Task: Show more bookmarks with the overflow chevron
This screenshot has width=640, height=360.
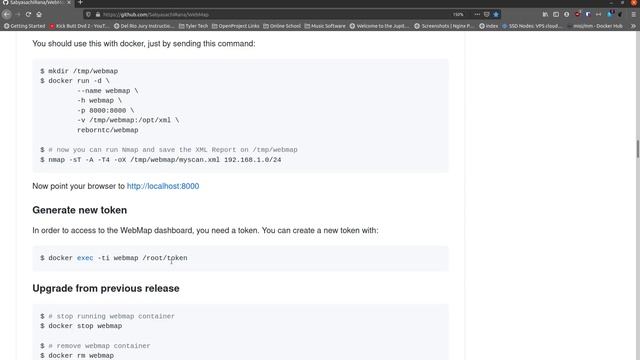Action: (633, 26)
